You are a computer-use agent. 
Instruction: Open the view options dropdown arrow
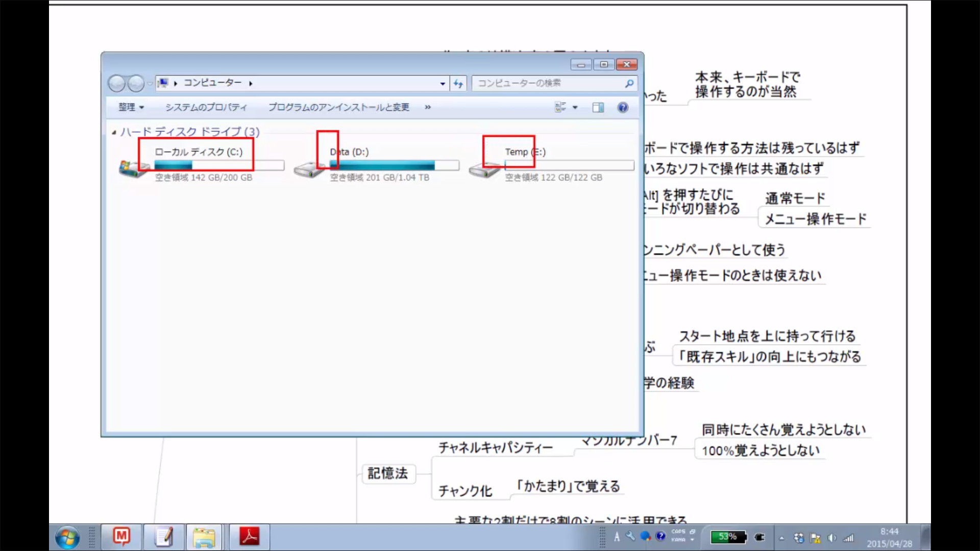point(575,108)
